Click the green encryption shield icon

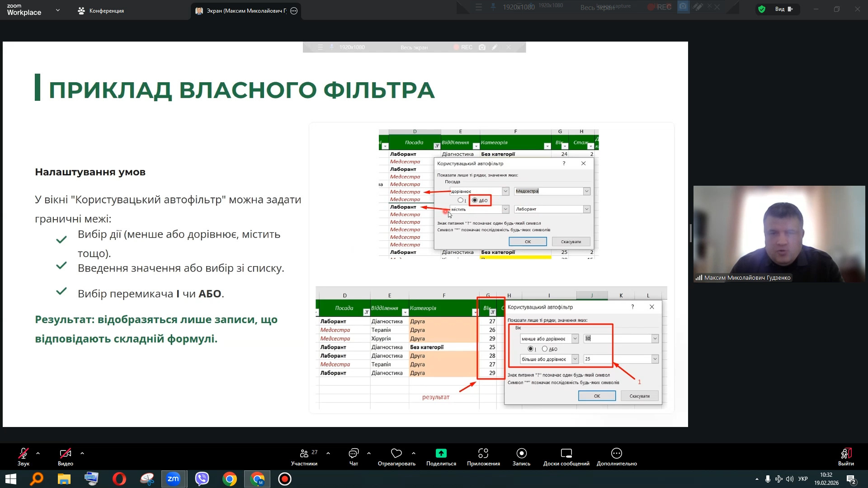click(762, 9)
